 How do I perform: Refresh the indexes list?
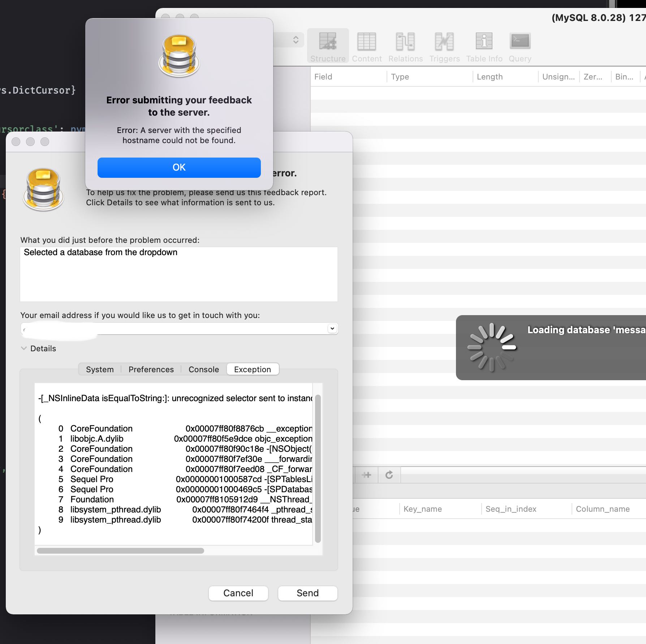(389, 475)
